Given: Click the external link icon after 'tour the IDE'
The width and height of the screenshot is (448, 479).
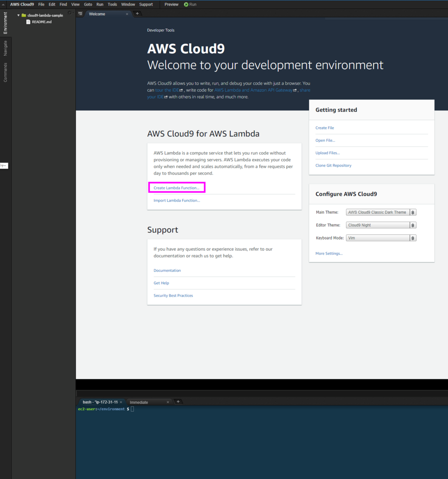Looking at the screenshot, I should (x=181, y=90).
